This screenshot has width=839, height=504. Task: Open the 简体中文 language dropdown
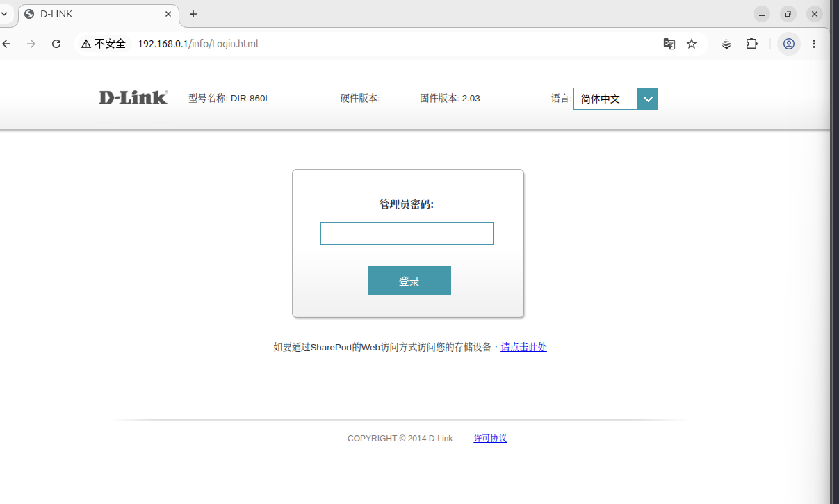tap(615, 99)
